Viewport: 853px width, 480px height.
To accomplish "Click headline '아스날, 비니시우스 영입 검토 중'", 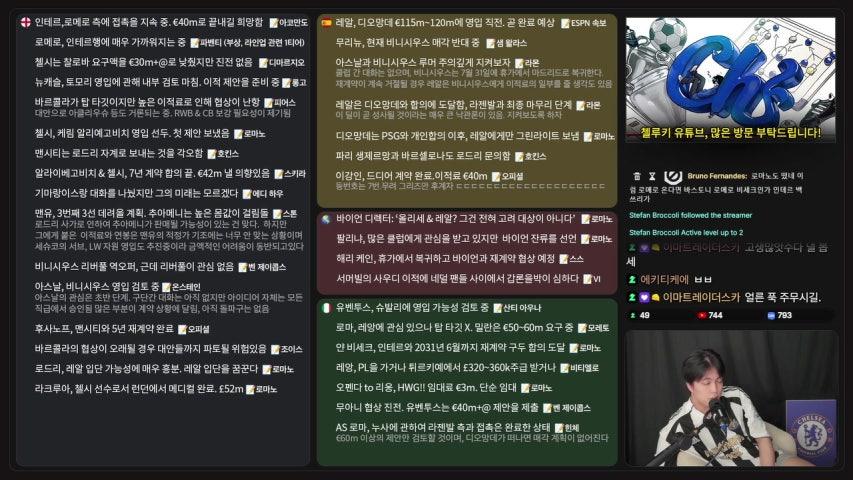I will tap(97, 287).
